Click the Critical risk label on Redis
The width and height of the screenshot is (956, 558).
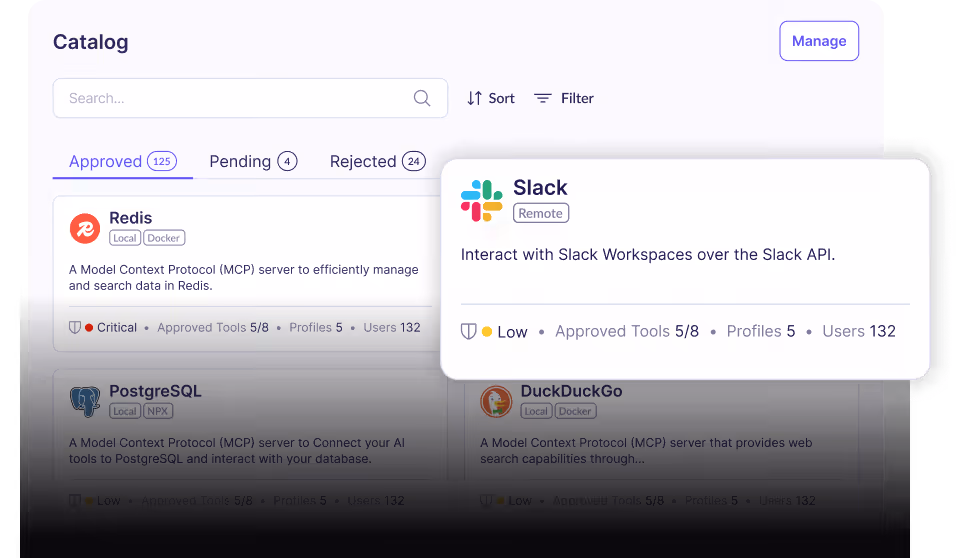[116, 327]
